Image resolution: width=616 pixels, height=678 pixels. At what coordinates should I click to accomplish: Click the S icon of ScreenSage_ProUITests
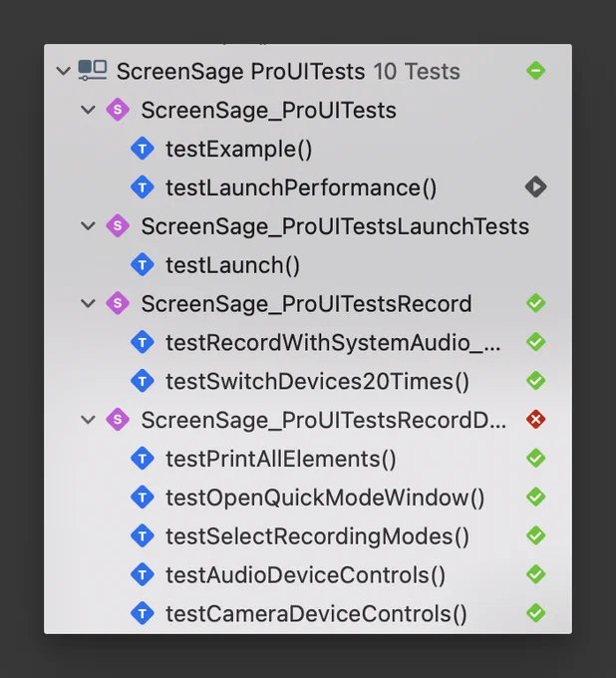coord(118,110)
